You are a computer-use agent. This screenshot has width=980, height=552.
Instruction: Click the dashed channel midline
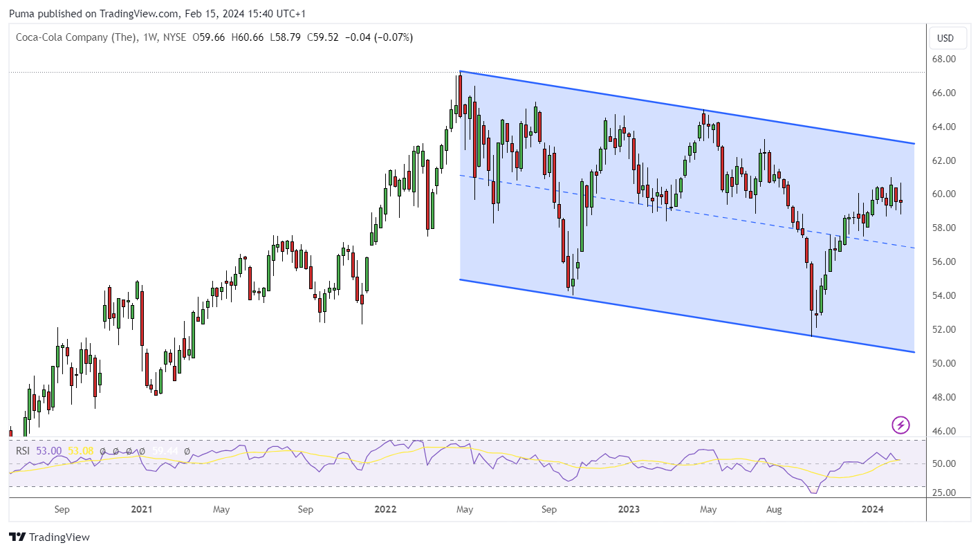pyautogui.click(x=687, y=212)
